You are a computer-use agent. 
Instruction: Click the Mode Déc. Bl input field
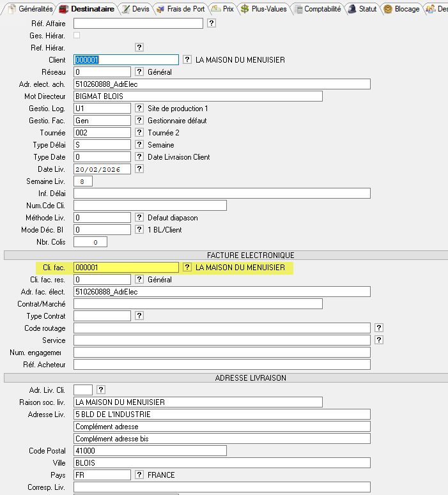102,229
